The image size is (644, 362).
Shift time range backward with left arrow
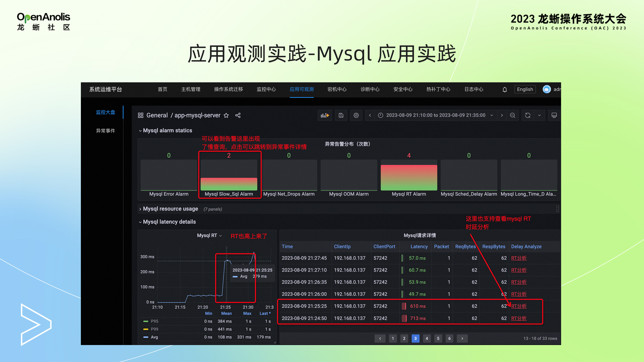tap(370, 116)
